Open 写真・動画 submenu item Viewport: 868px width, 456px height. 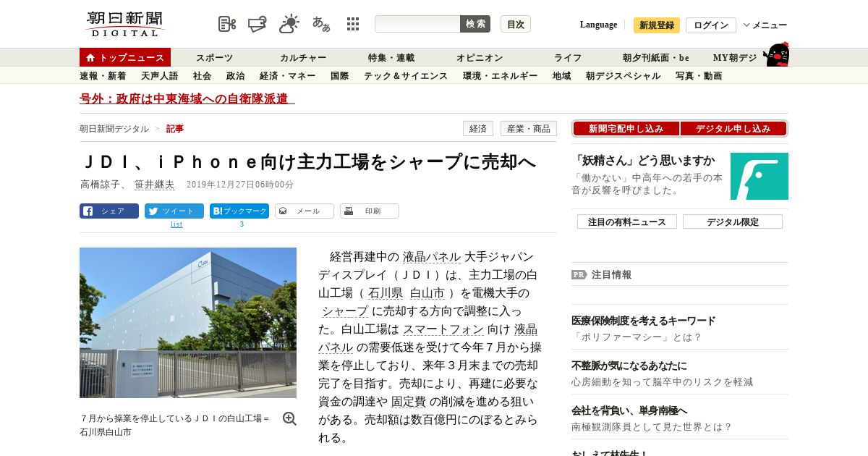coord(698,75)
